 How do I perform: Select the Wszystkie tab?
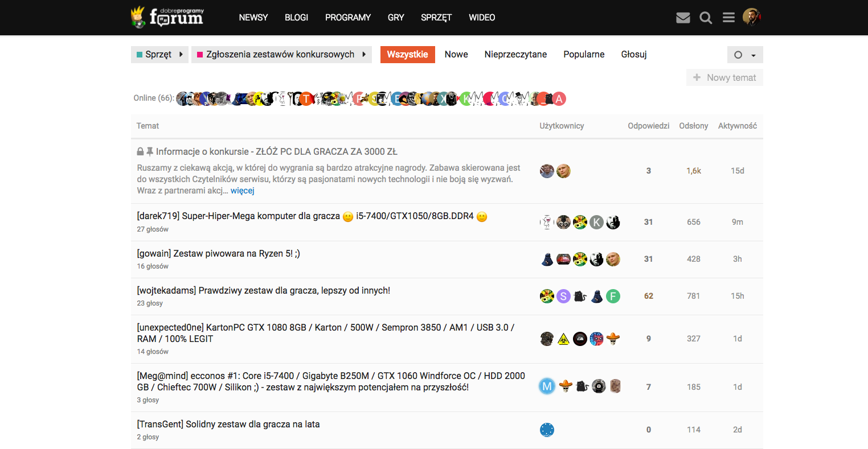click(x=408, y=55)
